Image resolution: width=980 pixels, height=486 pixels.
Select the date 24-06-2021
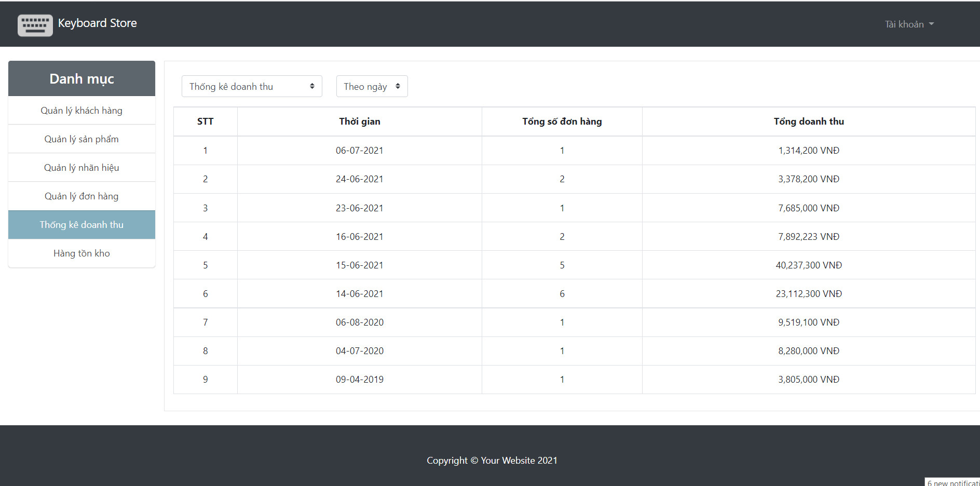(360, 179)
